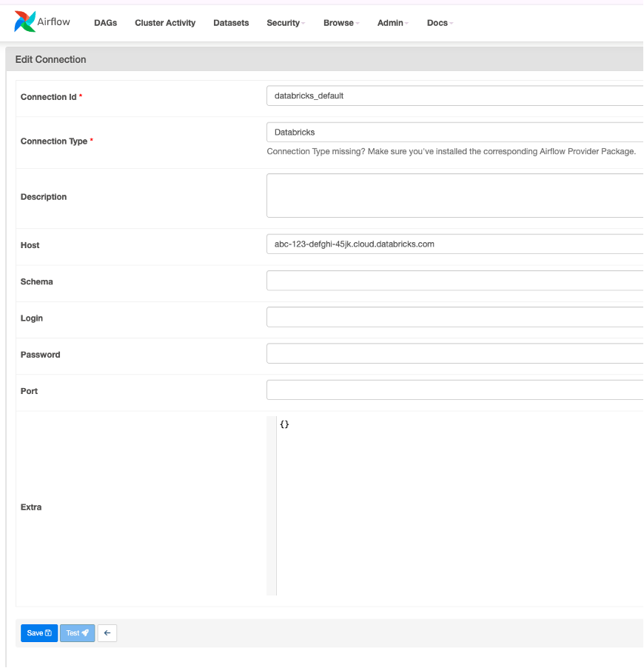Click the "Connection Id" label
Screen dimensions: 644x668
click(49, 97)
